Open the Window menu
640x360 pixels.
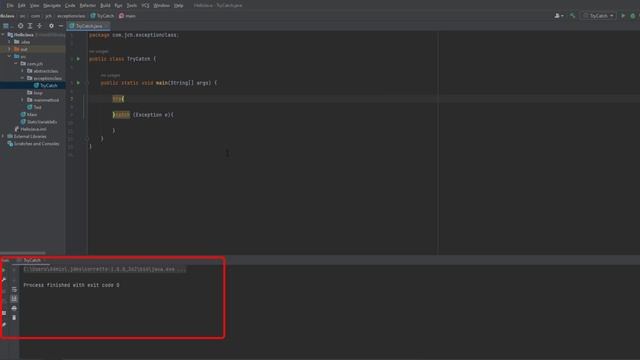point(161,6)
